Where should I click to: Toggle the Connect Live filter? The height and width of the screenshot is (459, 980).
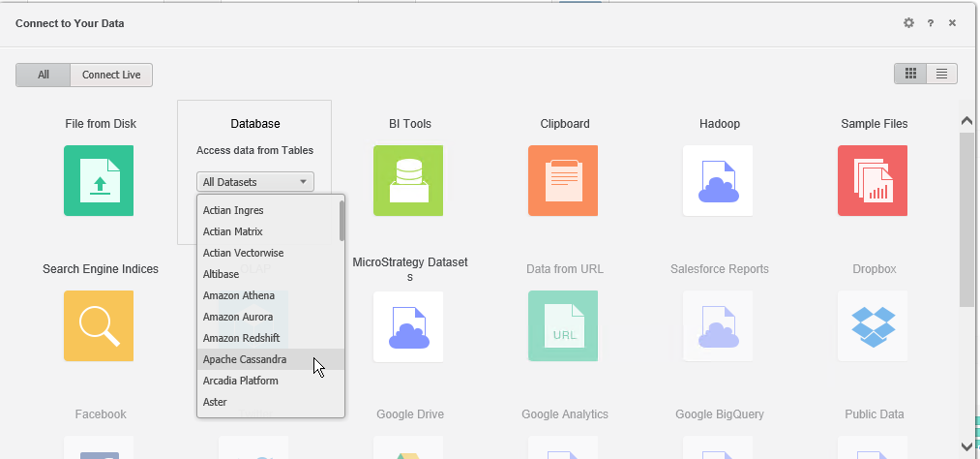[111, 75]
